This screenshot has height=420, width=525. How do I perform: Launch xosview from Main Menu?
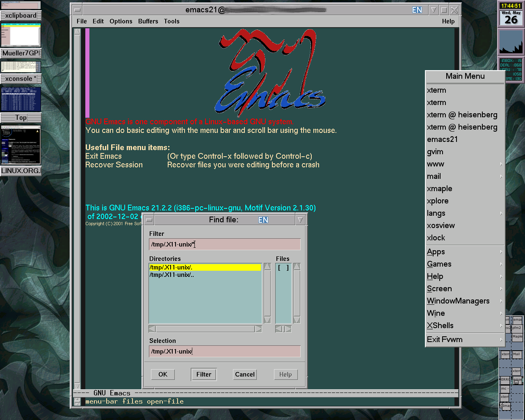click(465, 226)
